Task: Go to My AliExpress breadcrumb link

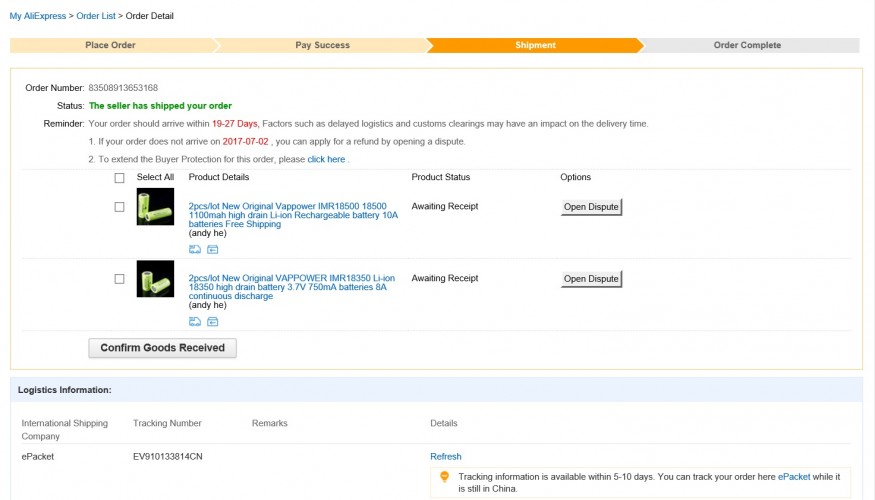Action: click(38, 16)
